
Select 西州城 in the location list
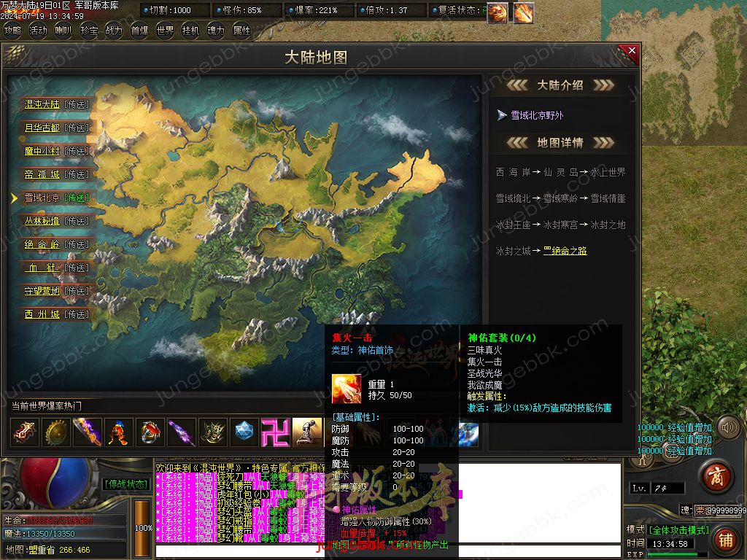(42, 314)
